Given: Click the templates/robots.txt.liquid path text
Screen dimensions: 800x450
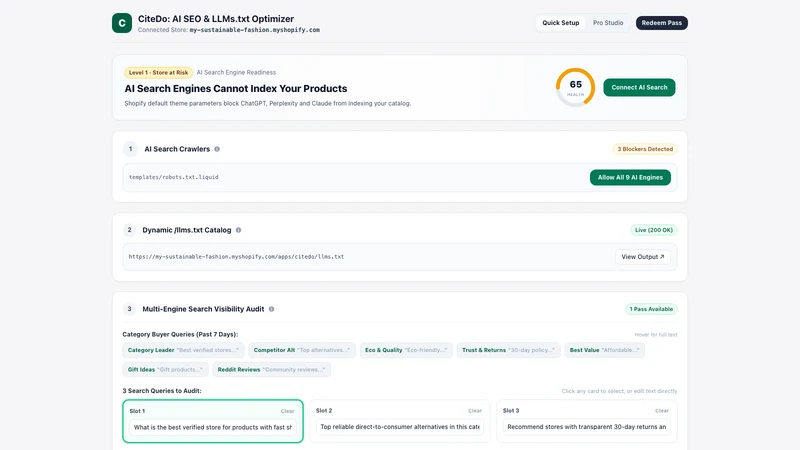Looking at the screenshot, I should tap(173, 178).
